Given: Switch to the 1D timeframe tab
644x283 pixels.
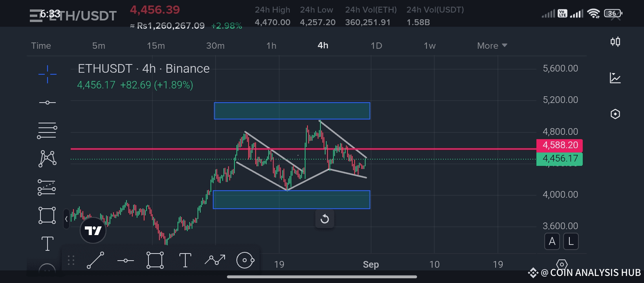Looking at the screenshot, I should (x=376, y=46).
